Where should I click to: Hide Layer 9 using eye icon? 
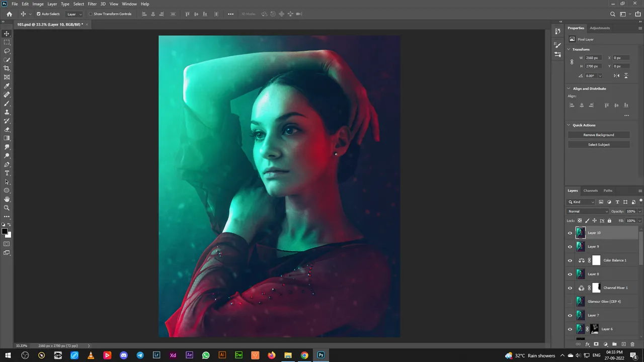coord(570,246)
